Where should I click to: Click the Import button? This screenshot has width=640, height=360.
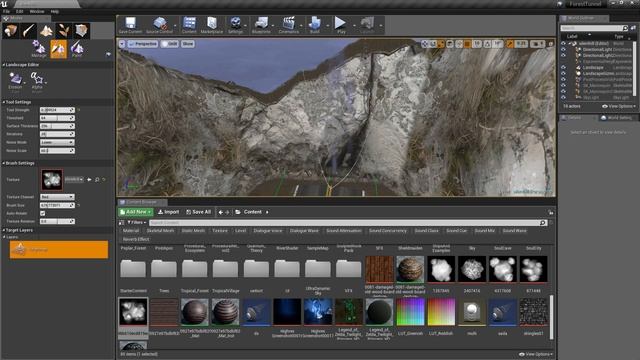point(168,212)
